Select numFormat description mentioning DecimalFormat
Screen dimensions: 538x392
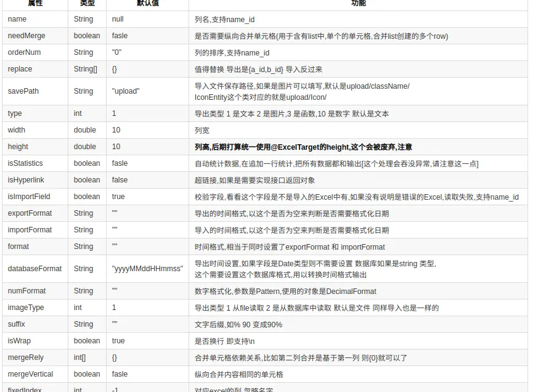tap(285, 292)
